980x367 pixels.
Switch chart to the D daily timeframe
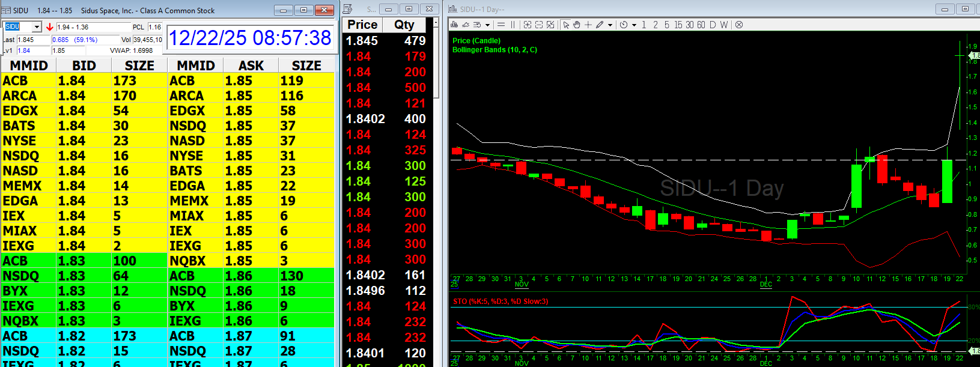point(713,25)
